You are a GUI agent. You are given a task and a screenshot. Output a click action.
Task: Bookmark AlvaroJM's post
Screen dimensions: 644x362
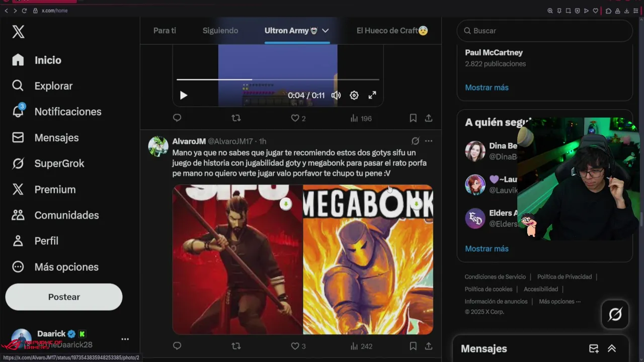coord(413,346)
